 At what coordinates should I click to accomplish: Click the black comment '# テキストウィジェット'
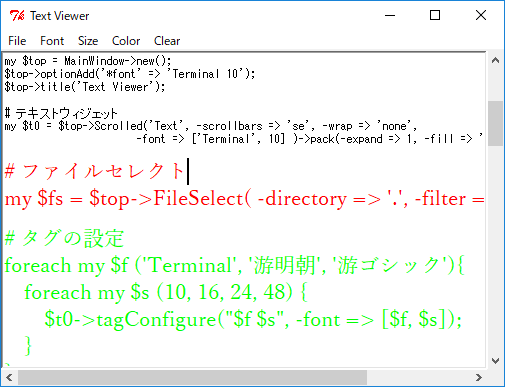(x=61, y=113)
